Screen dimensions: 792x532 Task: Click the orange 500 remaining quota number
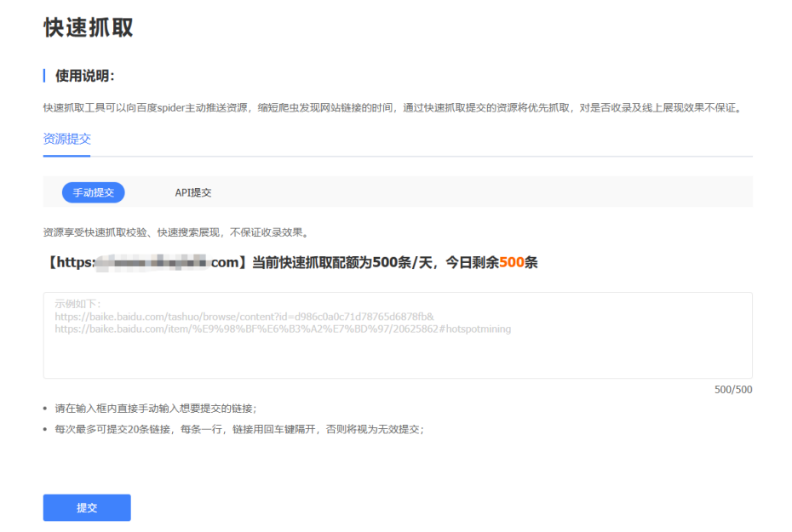pyautogui.click(x=511, y=262)
